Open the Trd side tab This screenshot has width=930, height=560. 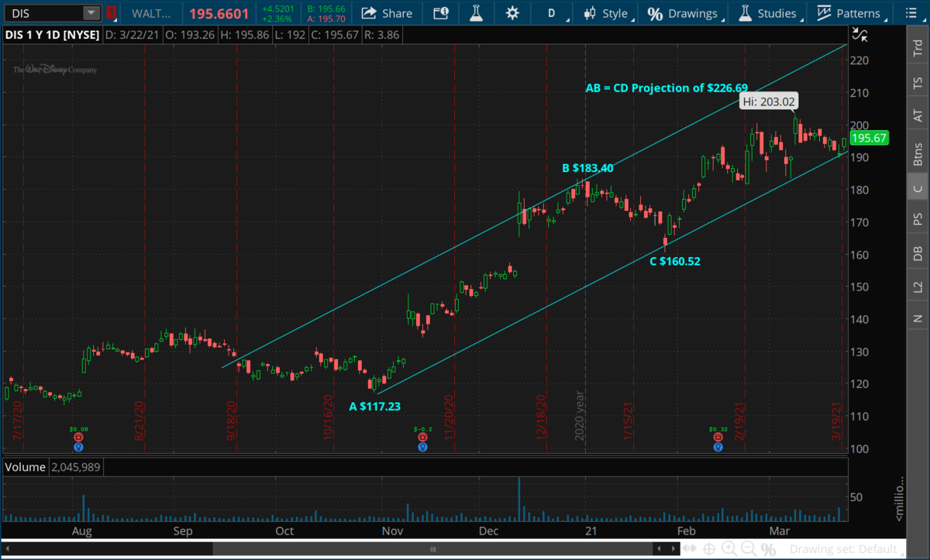pos(918,49)
